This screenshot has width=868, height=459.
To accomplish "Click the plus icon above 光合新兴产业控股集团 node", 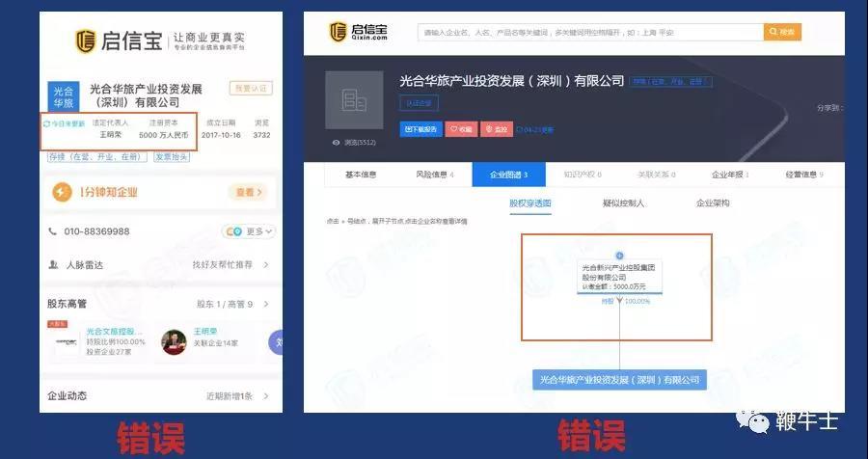I will point(619,256).
